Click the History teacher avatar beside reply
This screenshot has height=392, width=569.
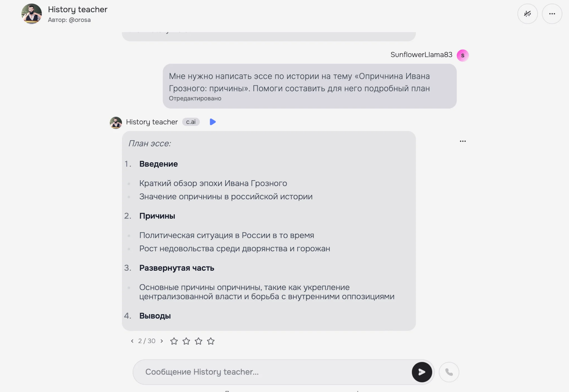click(x=116, y=122)
